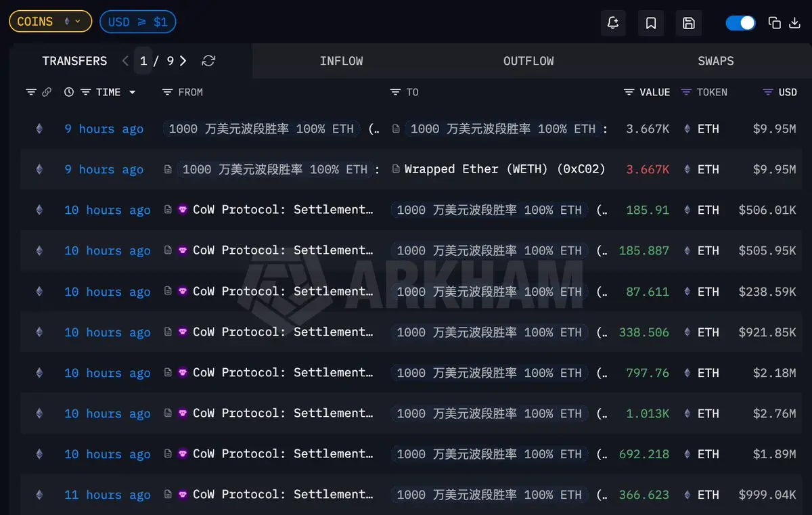Screen dimensions: 812x515
Task: Click the 797.76 value cell
Action: (648, 373)
